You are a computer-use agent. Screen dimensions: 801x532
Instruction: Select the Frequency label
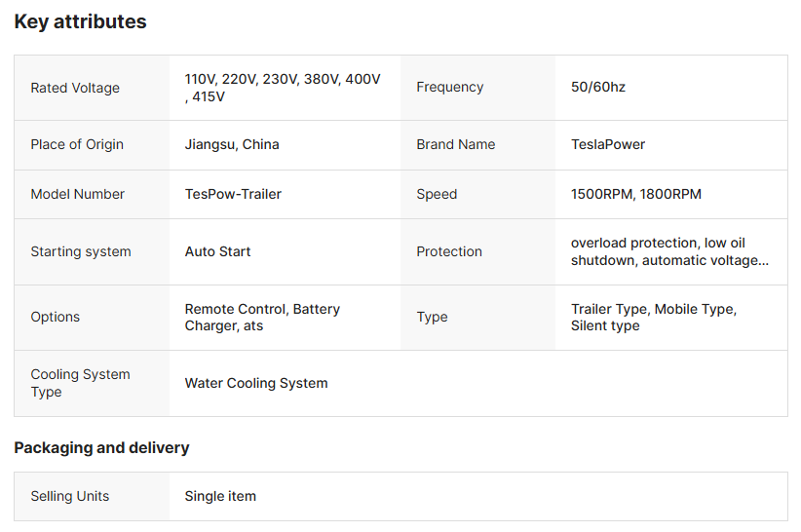[x=449, y=87]
